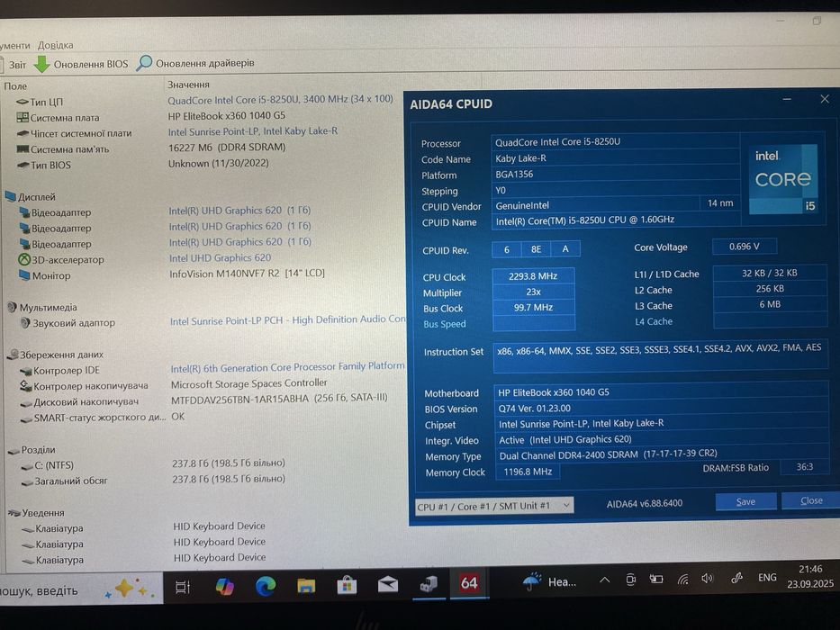
Task: Click the Значення column header
Action: 188,85
